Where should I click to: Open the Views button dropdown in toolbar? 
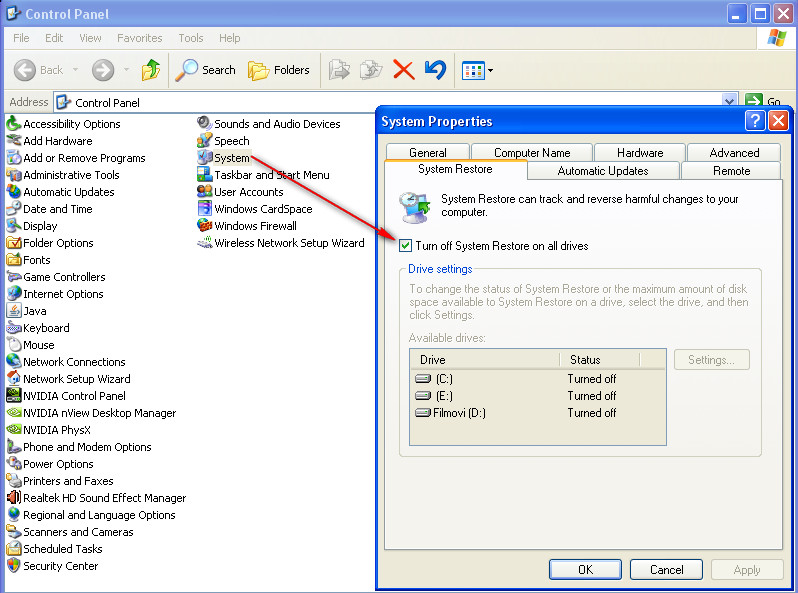(x=491, y=70)
